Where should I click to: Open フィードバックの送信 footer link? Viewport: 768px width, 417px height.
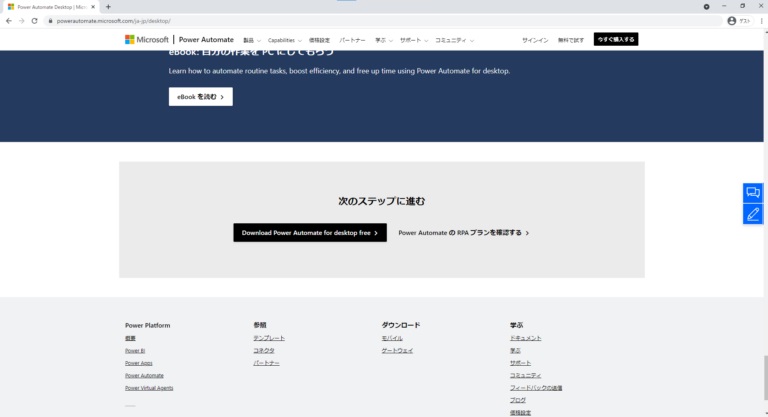pos(536,388)
